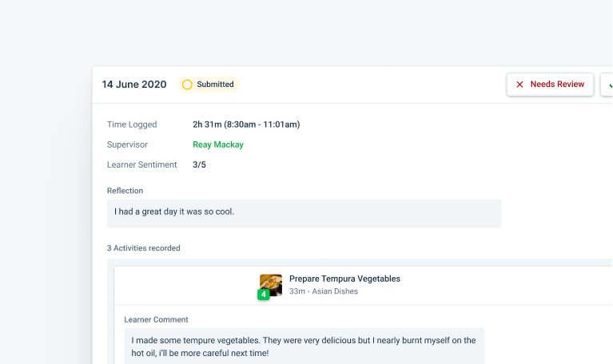
Task: Click the green checkmark icon at the right edge
Action: click(x=609, y=85)
